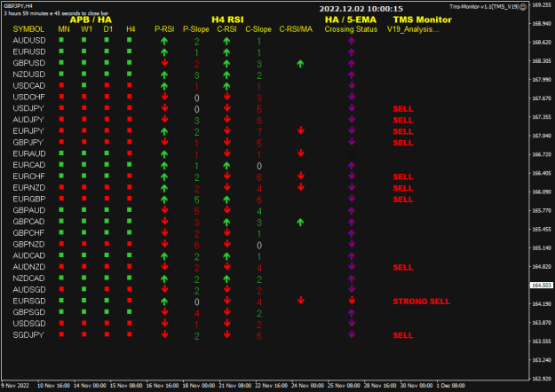Click the EURUSD symbol label
The image size is (555, 392).
[29, 52]
